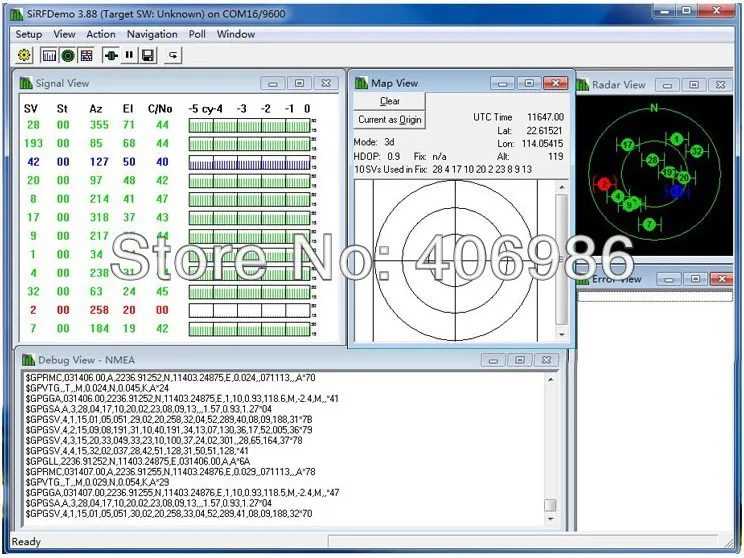
Task: Click the Current as Origin button
Action: (390, 120)
